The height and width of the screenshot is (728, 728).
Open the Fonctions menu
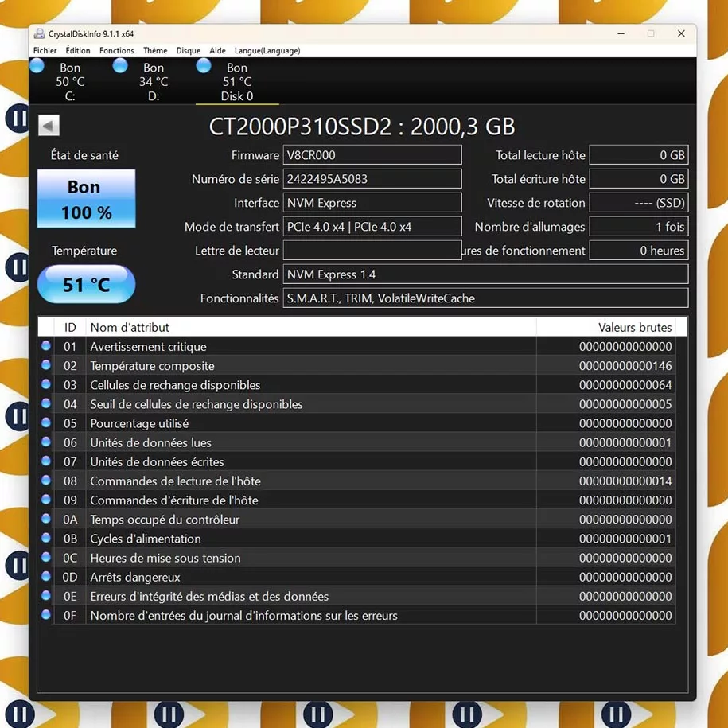pyautogui.click(x=116, y=51)
